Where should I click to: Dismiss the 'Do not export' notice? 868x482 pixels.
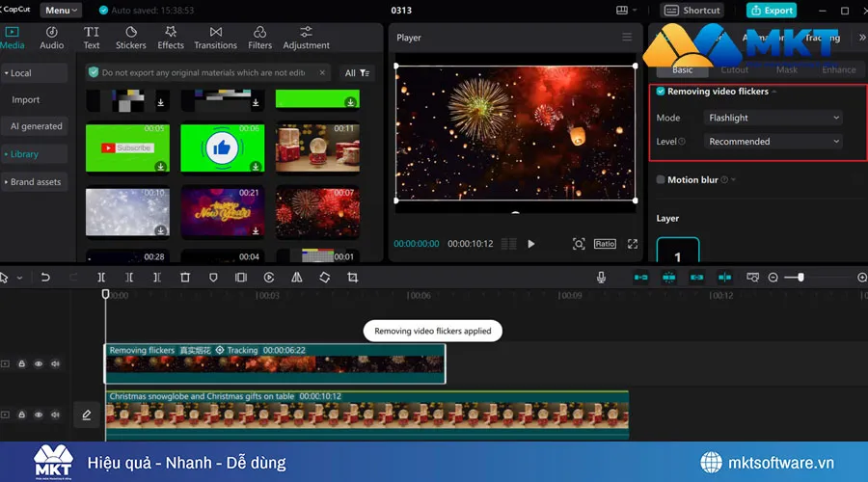(322, 72)
